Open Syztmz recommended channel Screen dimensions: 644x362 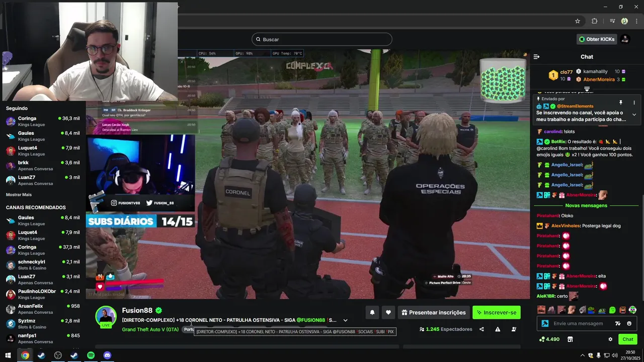[43, 323]
